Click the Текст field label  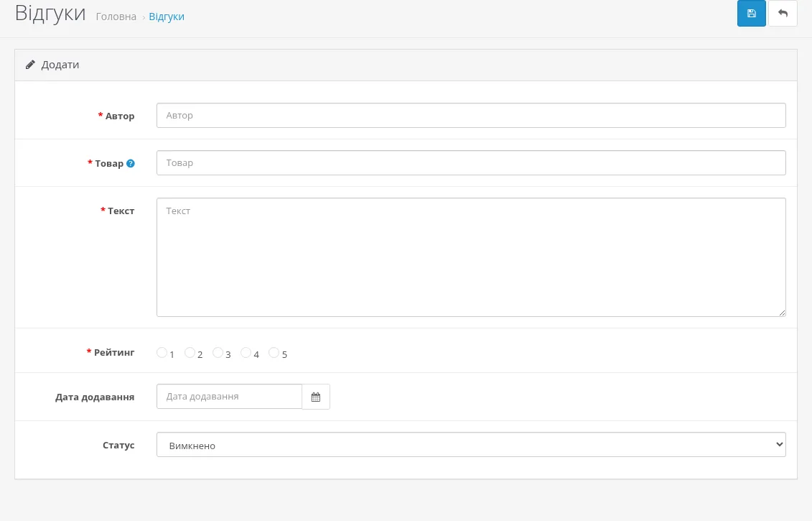[121, 211]
